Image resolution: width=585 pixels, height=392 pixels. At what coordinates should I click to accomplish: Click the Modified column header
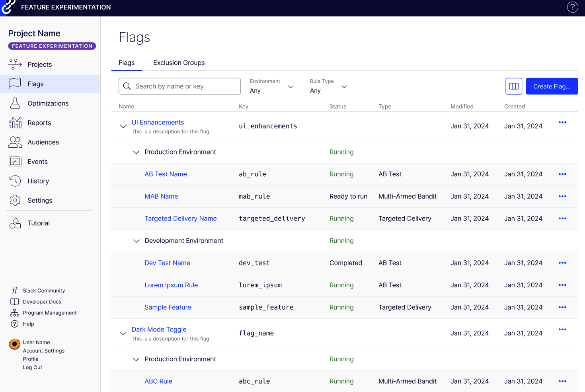pos(462,106)
